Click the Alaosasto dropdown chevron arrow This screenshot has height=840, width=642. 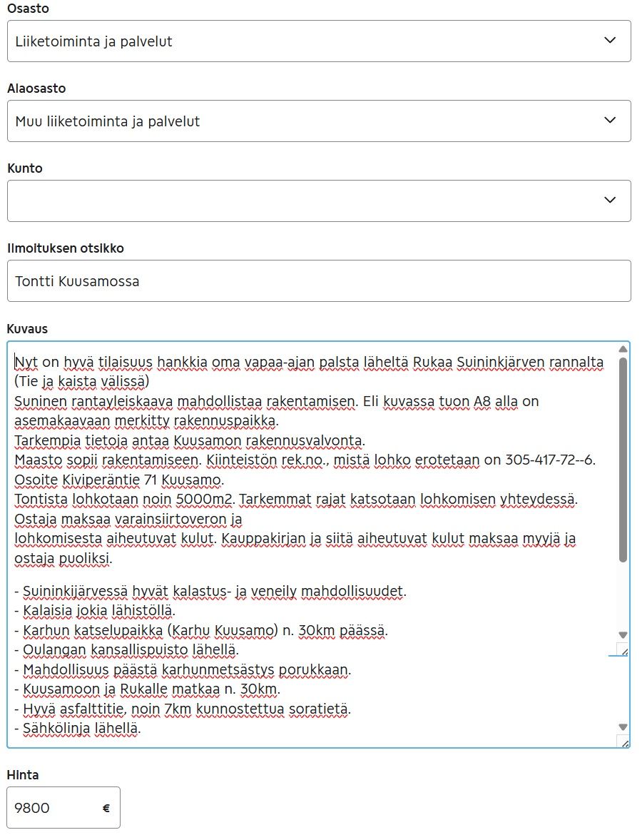tap(610, 121)
